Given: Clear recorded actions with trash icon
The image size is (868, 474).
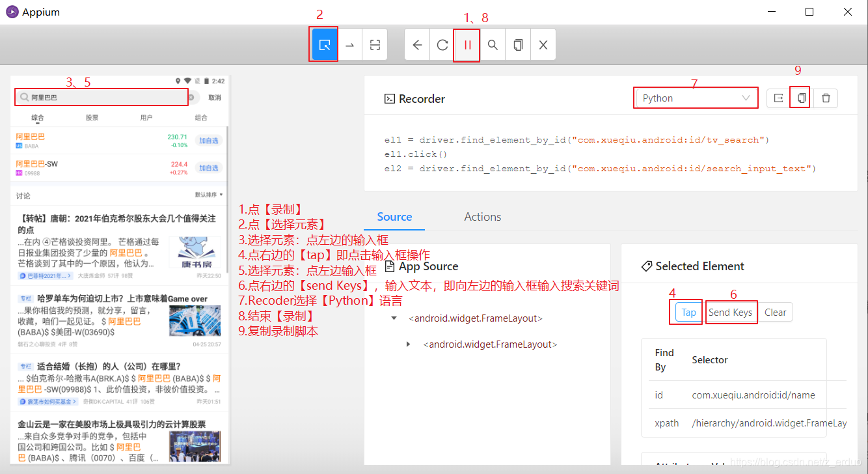Looking at the screenshot, I should (826, 98).
